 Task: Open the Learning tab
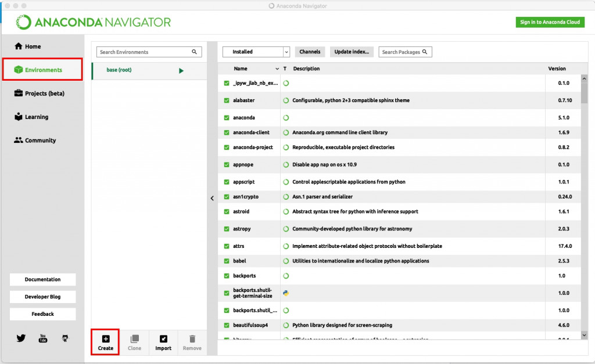point(31,117)
